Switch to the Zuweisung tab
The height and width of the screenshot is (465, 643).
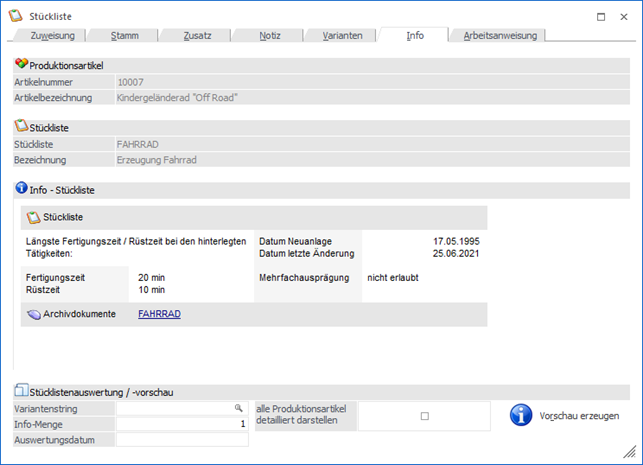tap(52, 36)
